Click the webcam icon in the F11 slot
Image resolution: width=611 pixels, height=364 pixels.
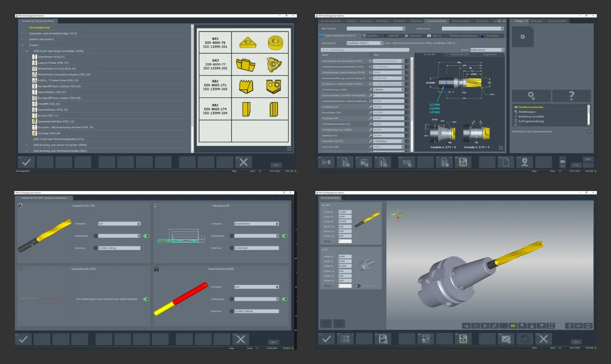click(x=525, y=162)
